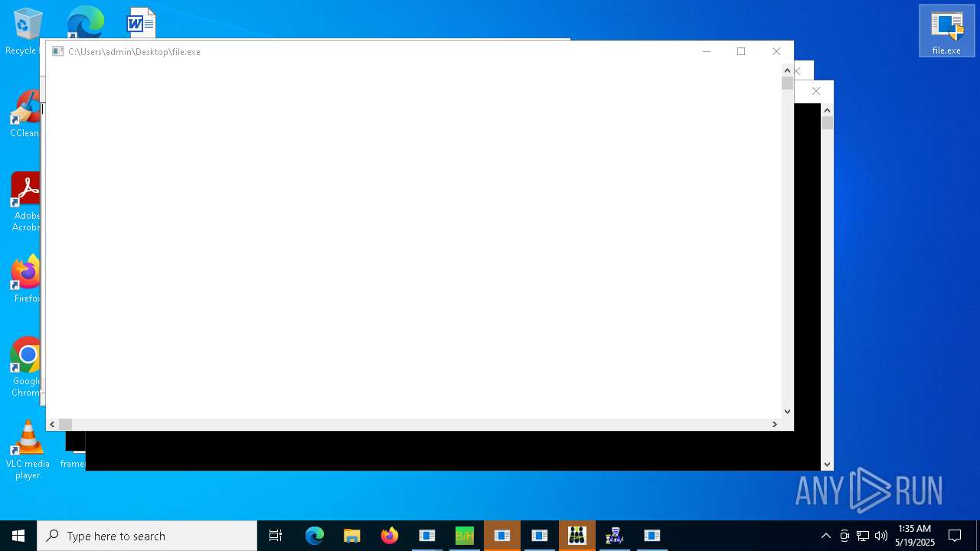This screenshot has height=551, width=980.
Task: Open Firefox from the taskbar
Action: click(x=390, y=536)
